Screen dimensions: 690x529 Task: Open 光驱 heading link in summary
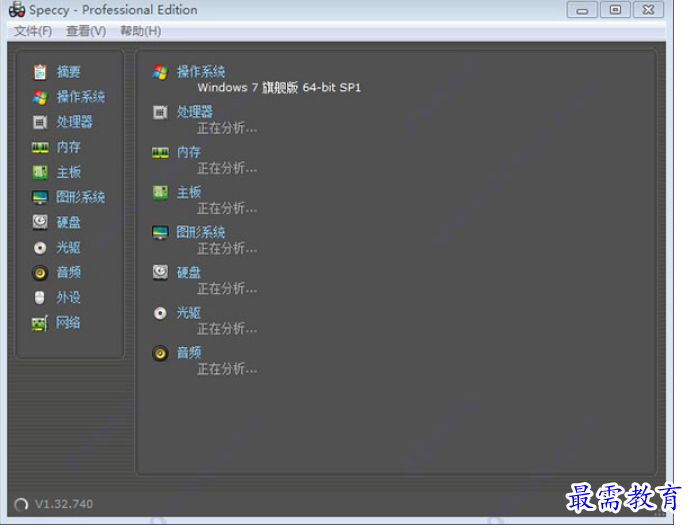point(189,313)
